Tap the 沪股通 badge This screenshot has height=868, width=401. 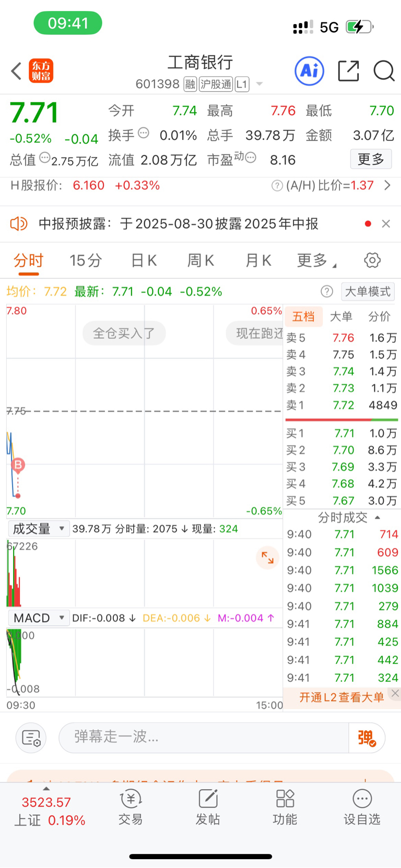point(216,85)
